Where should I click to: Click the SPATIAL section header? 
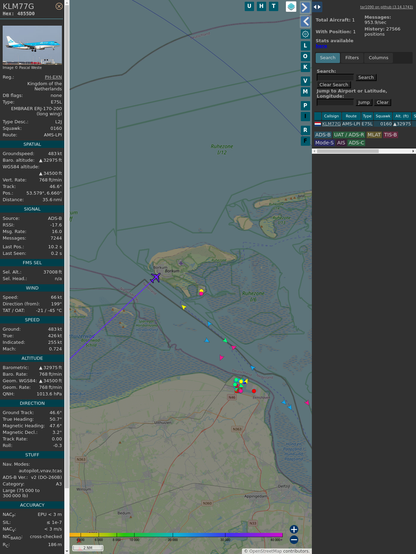tap(32, 144)
